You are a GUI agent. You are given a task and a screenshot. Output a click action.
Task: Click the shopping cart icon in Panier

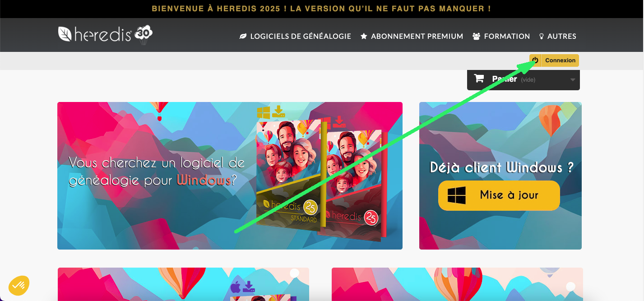click(479, 79)
